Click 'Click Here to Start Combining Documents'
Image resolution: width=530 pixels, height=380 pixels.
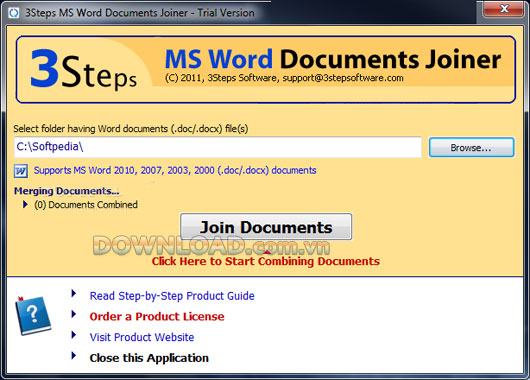(266, 261)
